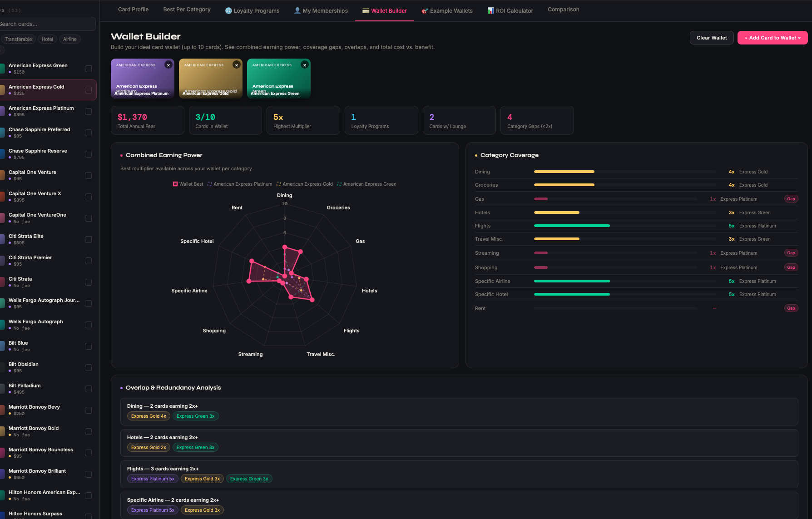Open the Example Wallets tab

click(447, 11)
